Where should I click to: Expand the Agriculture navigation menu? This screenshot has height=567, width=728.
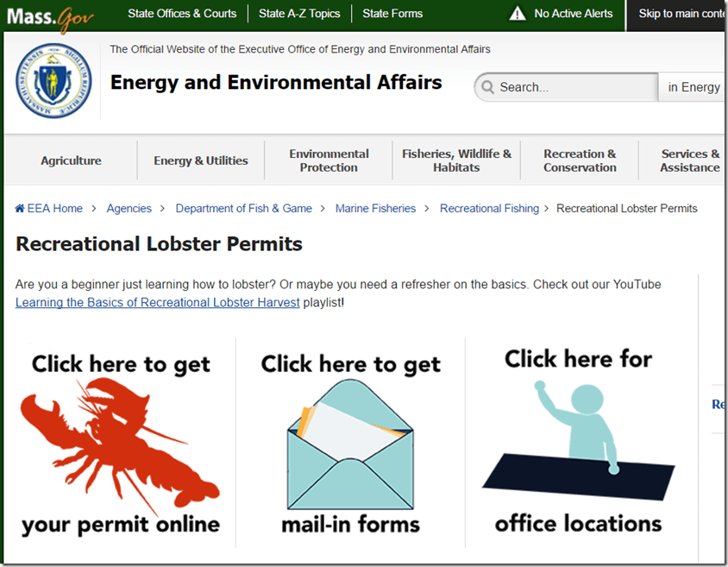tap(71, 161)
